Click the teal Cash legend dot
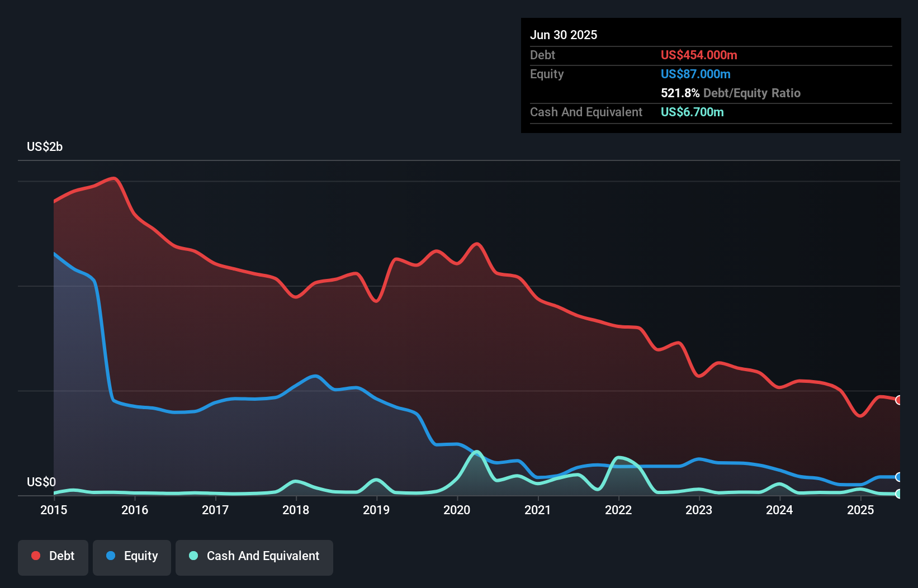918x588 pixels. point(193,556)
